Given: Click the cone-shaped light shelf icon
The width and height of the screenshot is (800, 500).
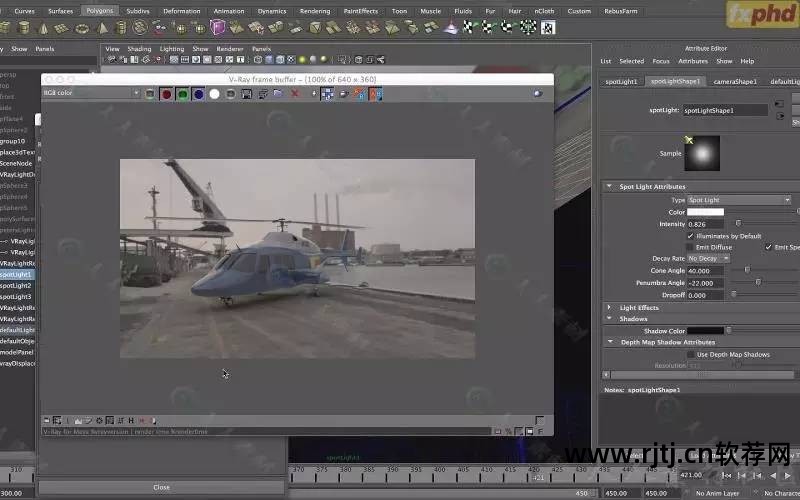Looking at the screenshot, I should [451, 27].
